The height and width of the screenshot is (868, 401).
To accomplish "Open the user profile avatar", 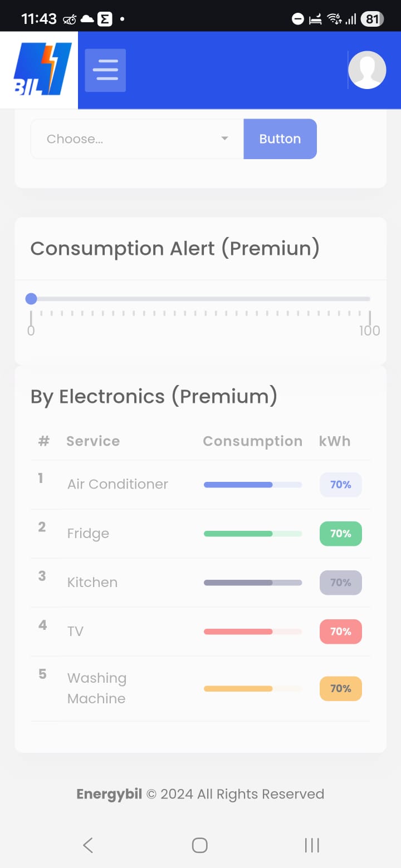I will 367,70.
